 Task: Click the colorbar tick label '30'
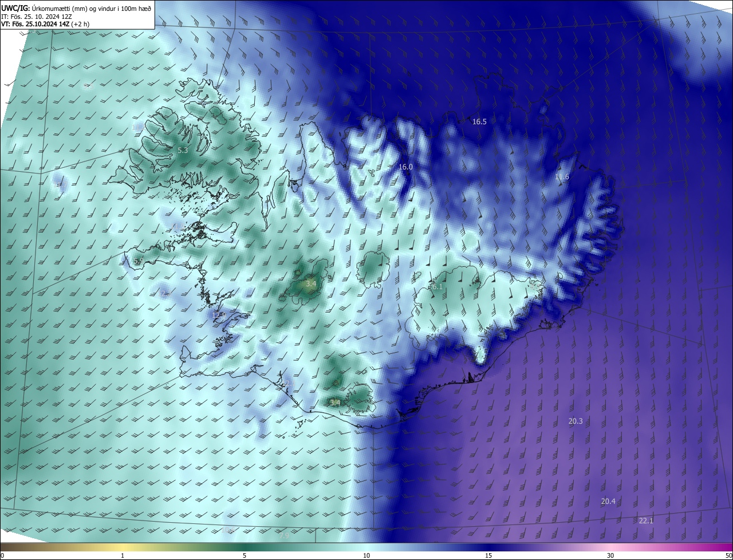pyautogui.click(x=610, y=555)
